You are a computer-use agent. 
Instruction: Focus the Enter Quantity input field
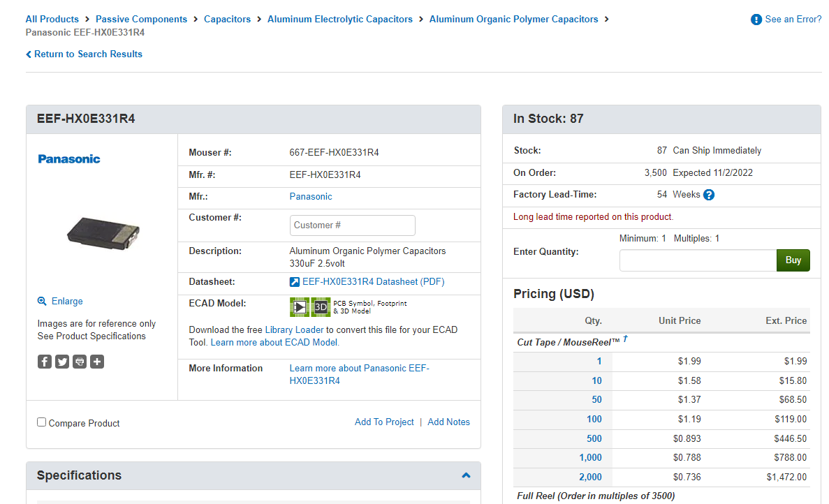698,260
